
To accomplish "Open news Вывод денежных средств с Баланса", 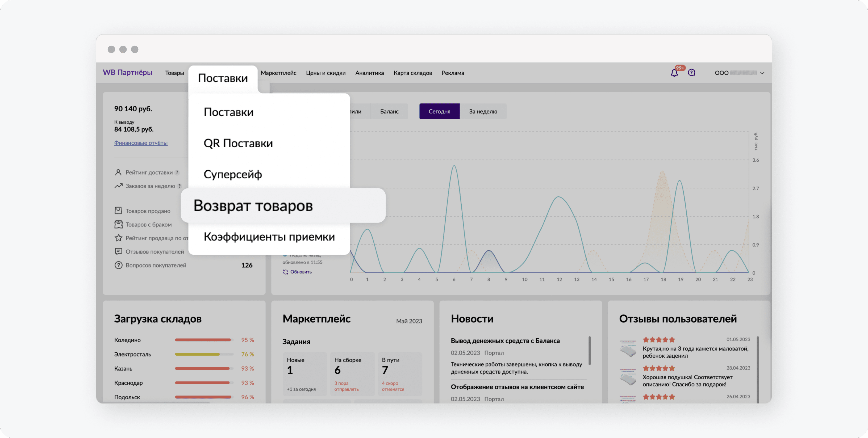I will click(x=505, y=341).
